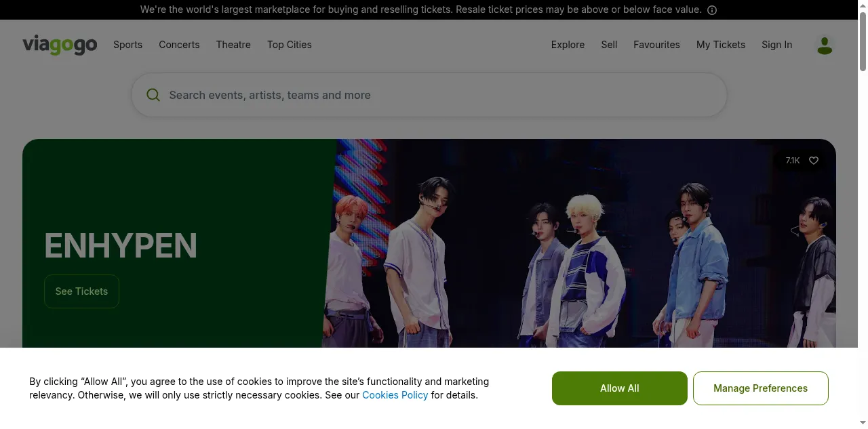The height and width of the screenshot is (429, 868).
Task: Open the Top Cities menu
Action: (290, 45)
